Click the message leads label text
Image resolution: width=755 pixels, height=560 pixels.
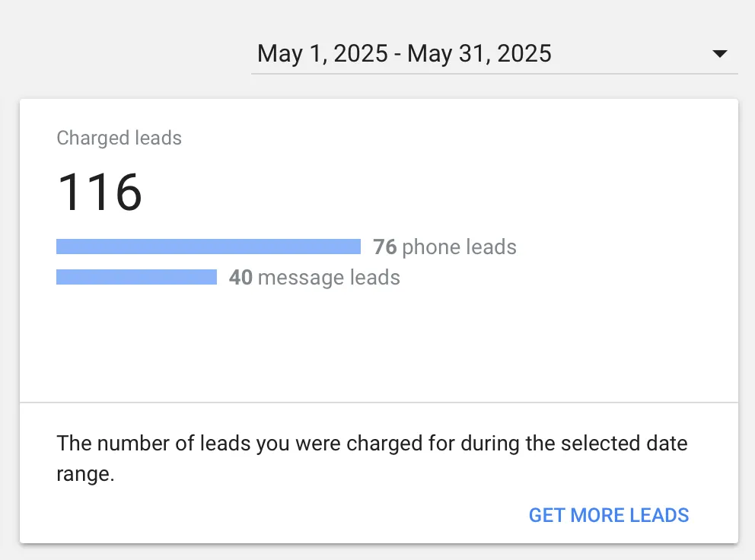tap(330, 278)
